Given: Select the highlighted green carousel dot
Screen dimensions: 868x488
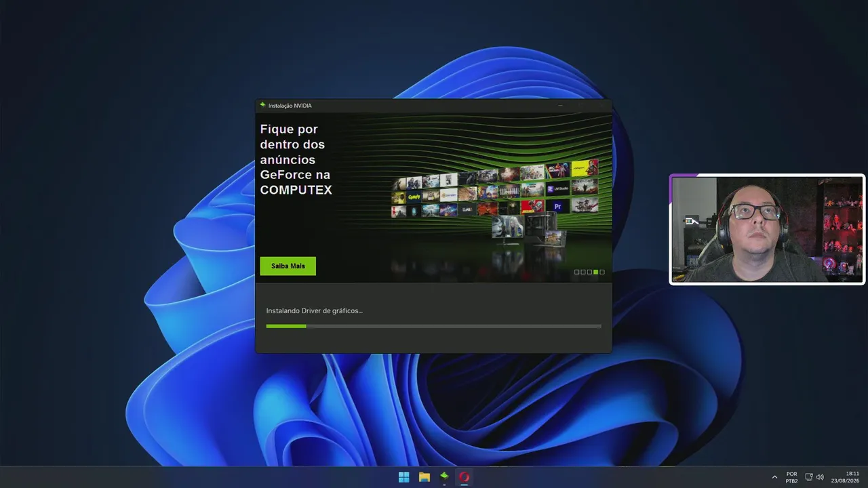Looking at the screenshot, I should [x=595, y=272].
